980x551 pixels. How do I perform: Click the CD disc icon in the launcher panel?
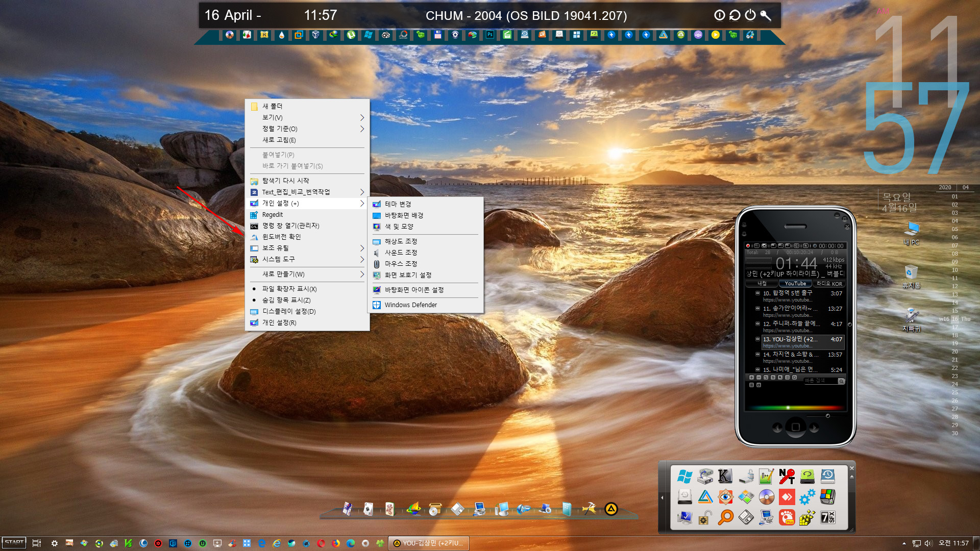(x=766, y=497)
